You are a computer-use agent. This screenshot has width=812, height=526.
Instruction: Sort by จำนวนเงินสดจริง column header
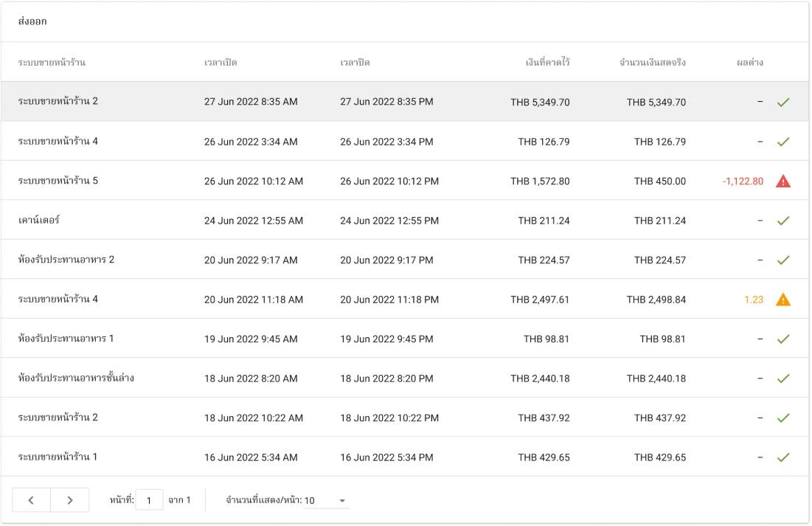pos(652,63)
